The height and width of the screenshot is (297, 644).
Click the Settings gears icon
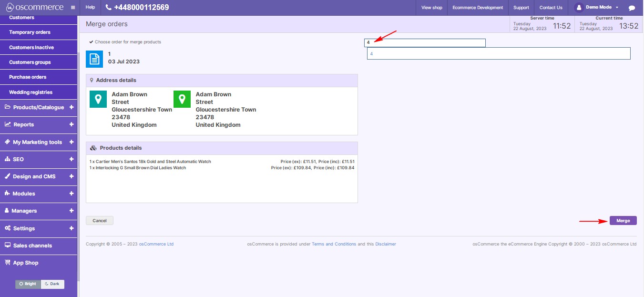[8, 228]
